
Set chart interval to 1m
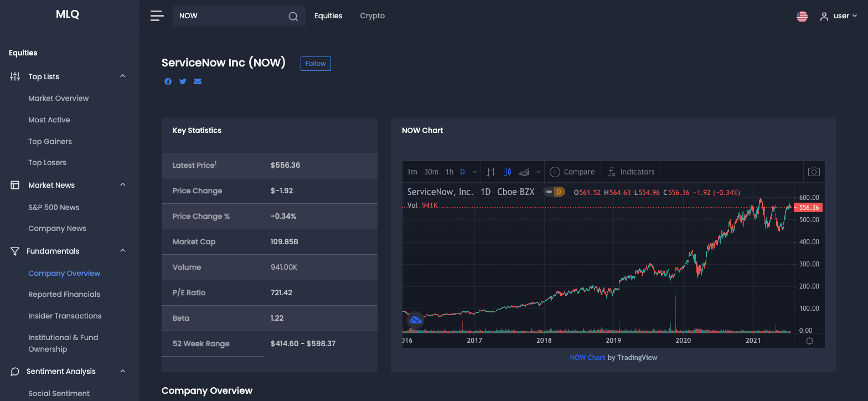coord(412,172)
